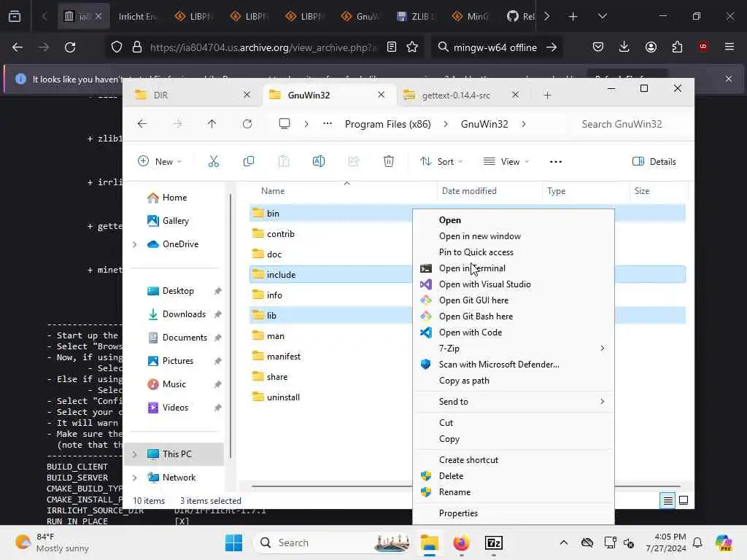Open 7-Zip from the taskbar
Image resolution: width=747 pixels, height=560 pixels.
[x=494, y=542]
